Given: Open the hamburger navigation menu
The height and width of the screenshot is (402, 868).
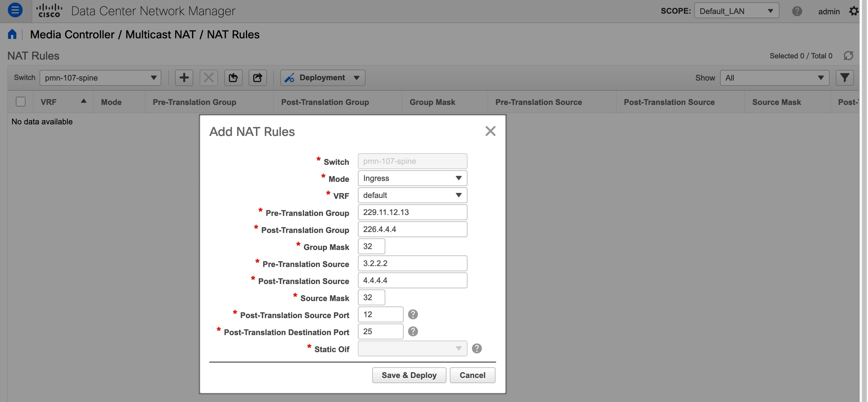Looking at the screenshot, I should click(x=15, y=10).
